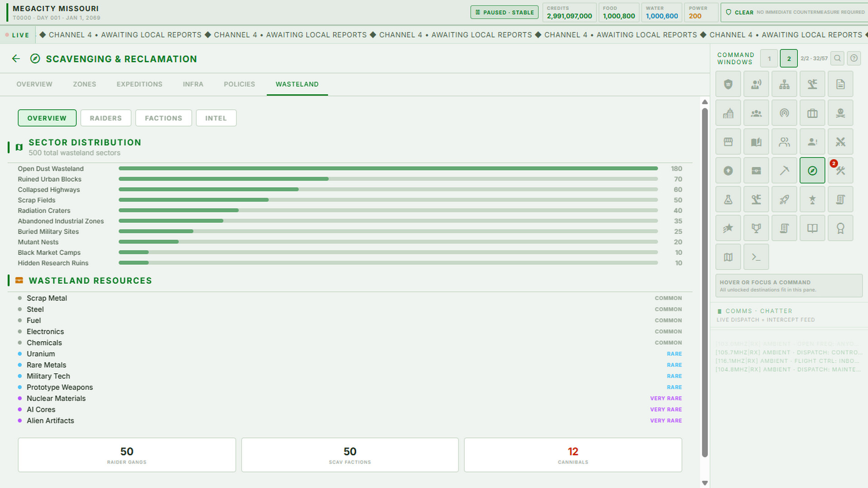Open the storefront market command icon
The height and width of the screenshot is (488, 868).
pos(728,142)
